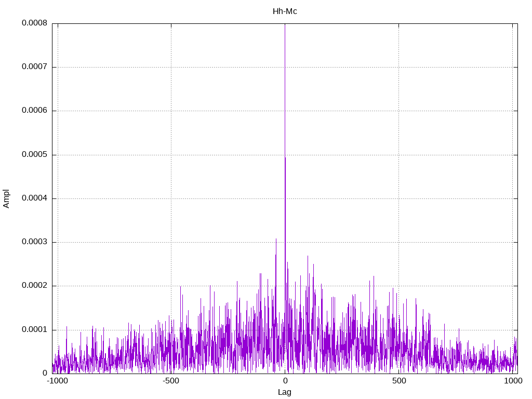Select the 0.0005 y-axis tick label
Viewport: 532px width, 399px height.
(x=34, y=155)
